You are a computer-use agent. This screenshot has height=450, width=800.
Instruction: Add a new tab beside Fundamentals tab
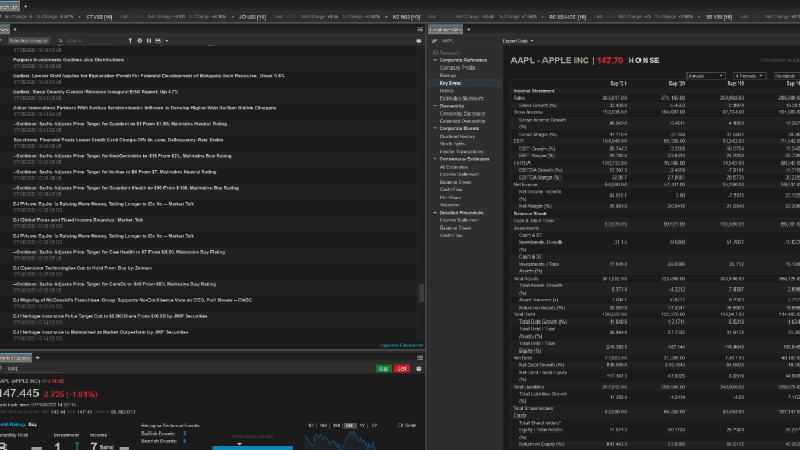click(468, 30)
